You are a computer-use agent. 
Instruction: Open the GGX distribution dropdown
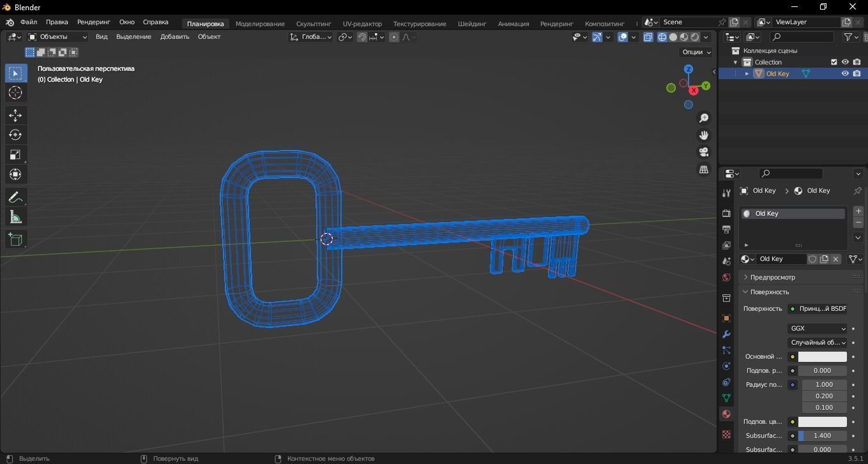coord(817,329)
